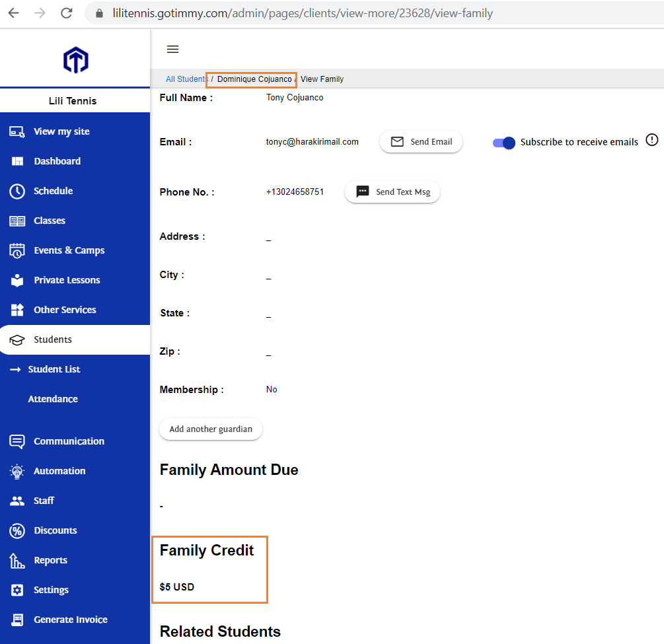
Task: Click All Students breadcrumb link
Action: tap(186, 79)
